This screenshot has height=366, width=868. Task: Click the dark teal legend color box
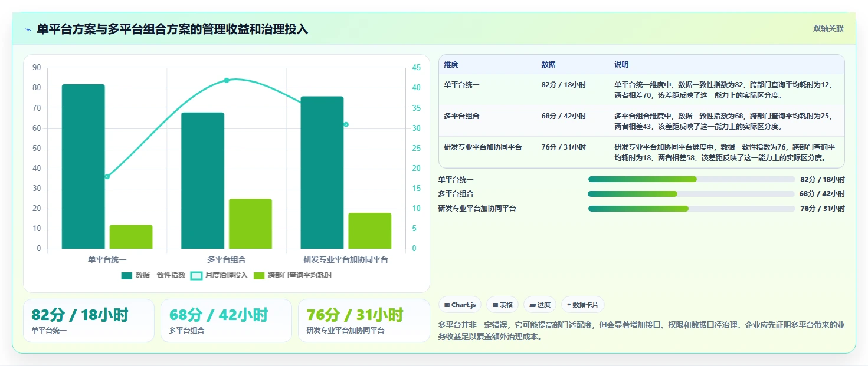pos(127,275)
